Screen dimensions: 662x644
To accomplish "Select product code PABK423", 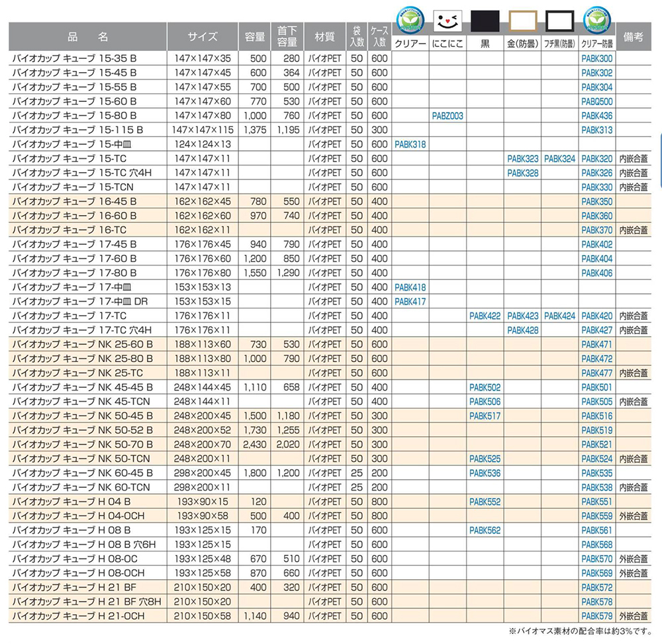I will point(523,316).
